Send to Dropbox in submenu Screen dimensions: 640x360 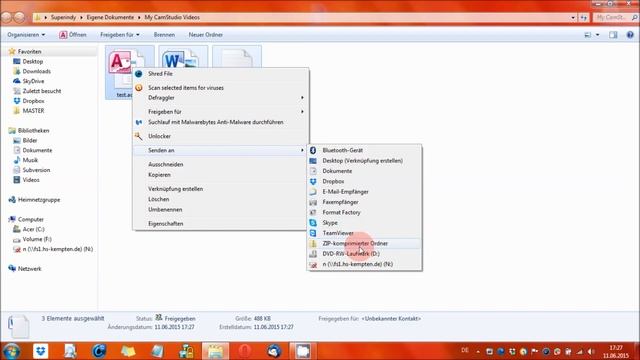pyautogui.click(x=333, y=181)
